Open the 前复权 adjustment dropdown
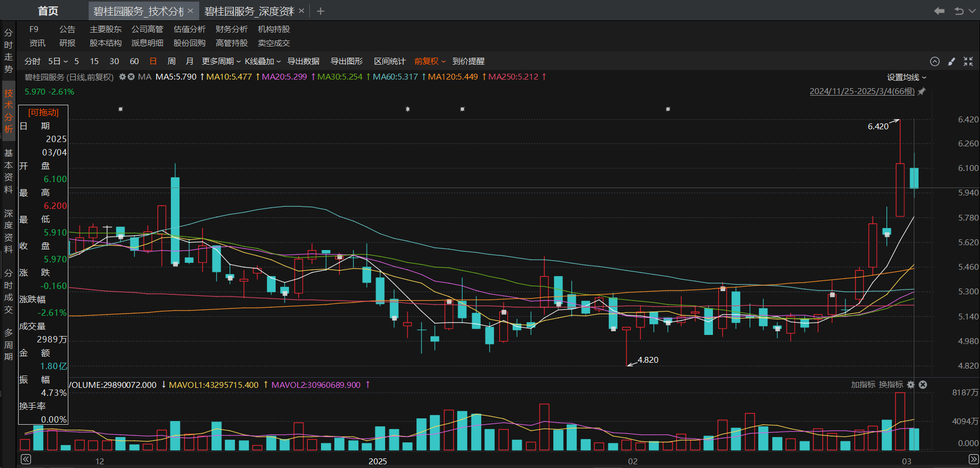 coord(429,61)
